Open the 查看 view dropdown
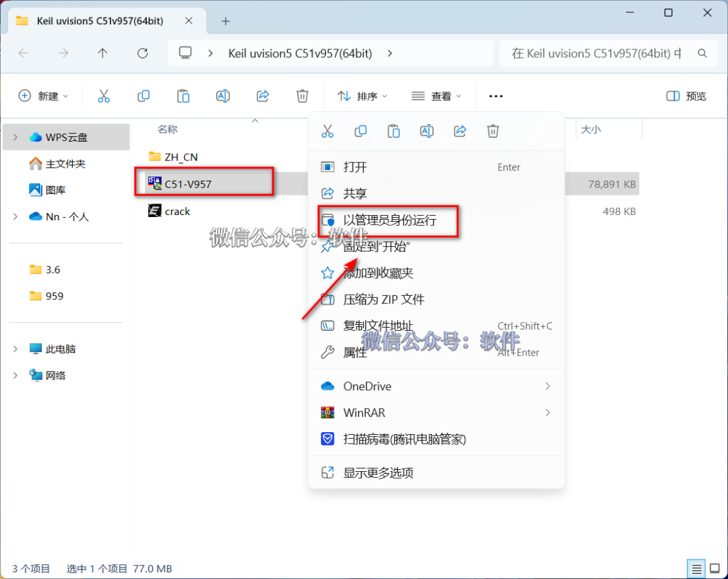728x579 pixels. (437, 96)
